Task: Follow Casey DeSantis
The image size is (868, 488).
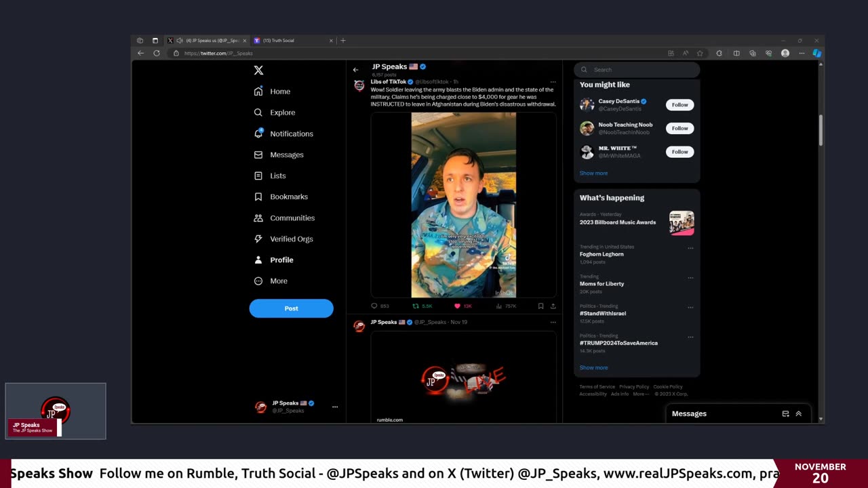Action: [679, 105]
